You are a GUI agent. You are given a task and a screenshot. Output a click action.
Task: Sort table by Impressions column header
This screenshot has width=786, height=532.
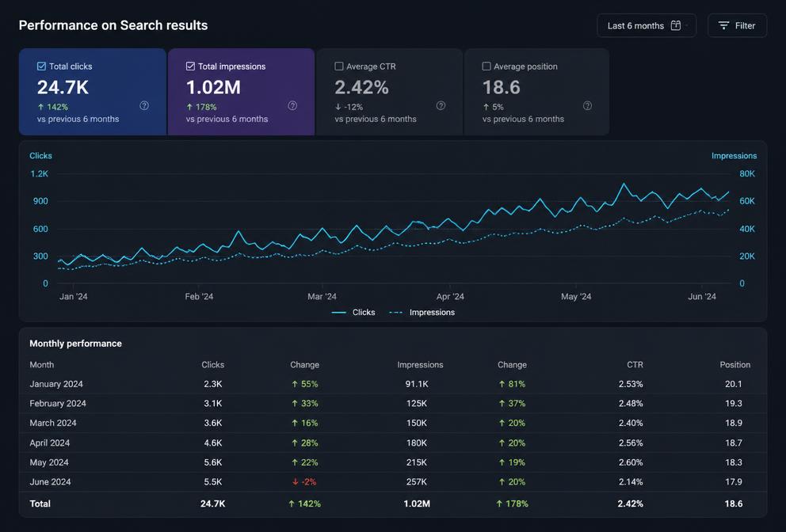[x=420, y=365]
